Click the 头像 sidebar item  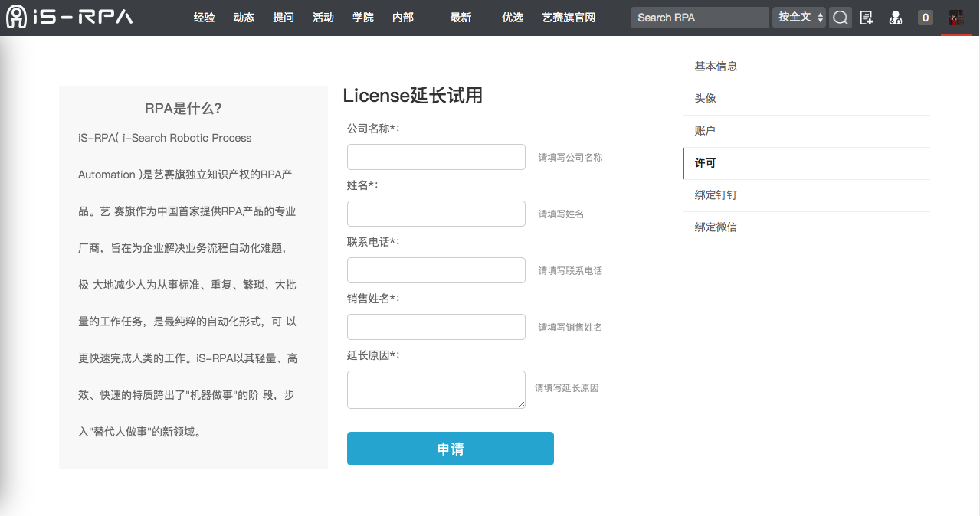pos(704,98)
